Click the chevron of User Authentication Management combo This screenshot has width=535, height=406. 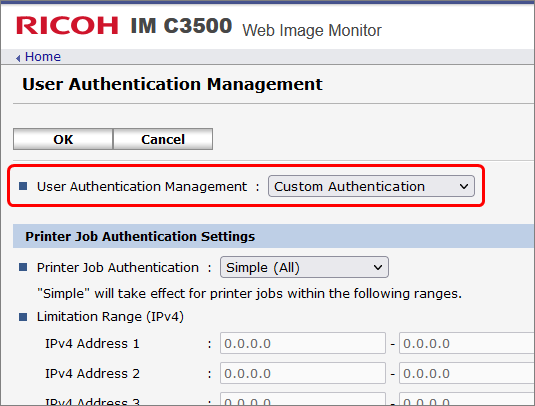click(x=464, y=186)
